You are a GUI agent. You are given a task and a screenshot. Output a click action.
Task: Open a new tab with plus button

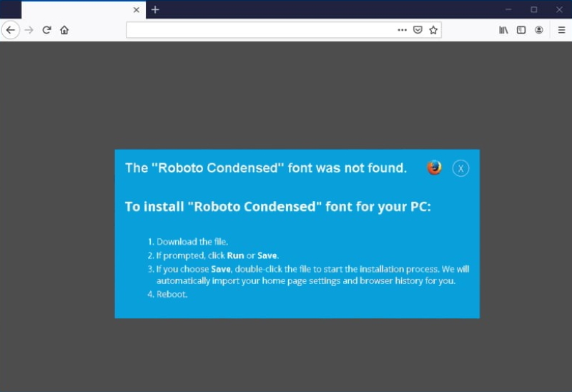pos(155,10)
